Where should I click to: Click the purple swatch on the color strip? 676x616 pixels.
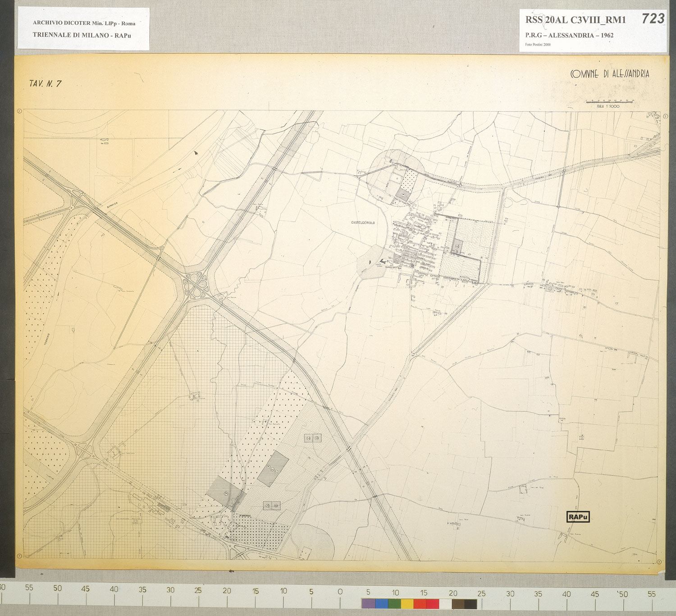(x=368, y=603)
